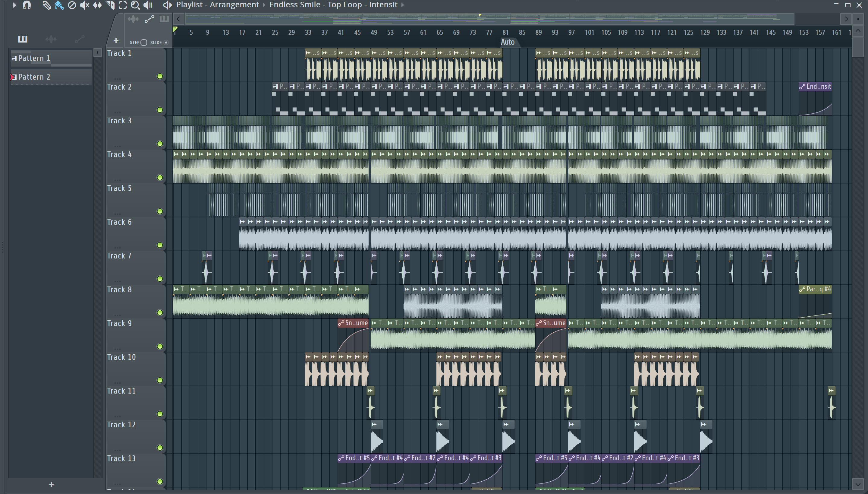This screenshot has width=868, height=494.
Task: Mute Track 7 with its green LED
Action: click(160, 279)
